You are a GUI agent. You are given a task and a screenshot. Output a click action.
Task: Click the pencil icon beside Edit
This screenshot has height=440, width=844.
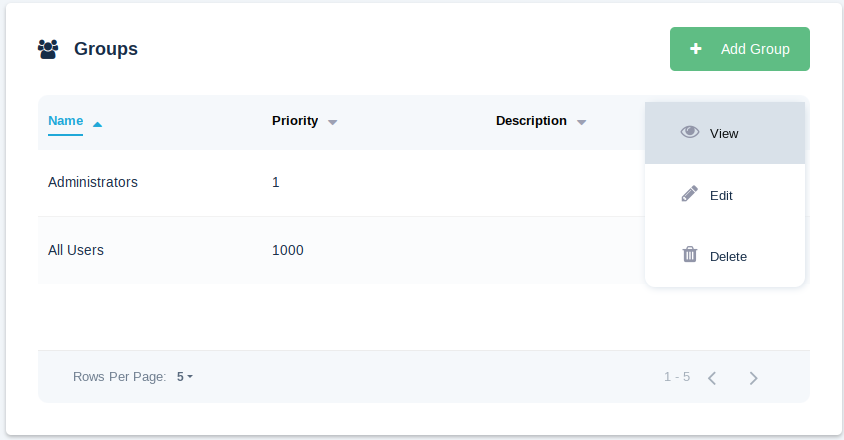click(x=690, y=194)
